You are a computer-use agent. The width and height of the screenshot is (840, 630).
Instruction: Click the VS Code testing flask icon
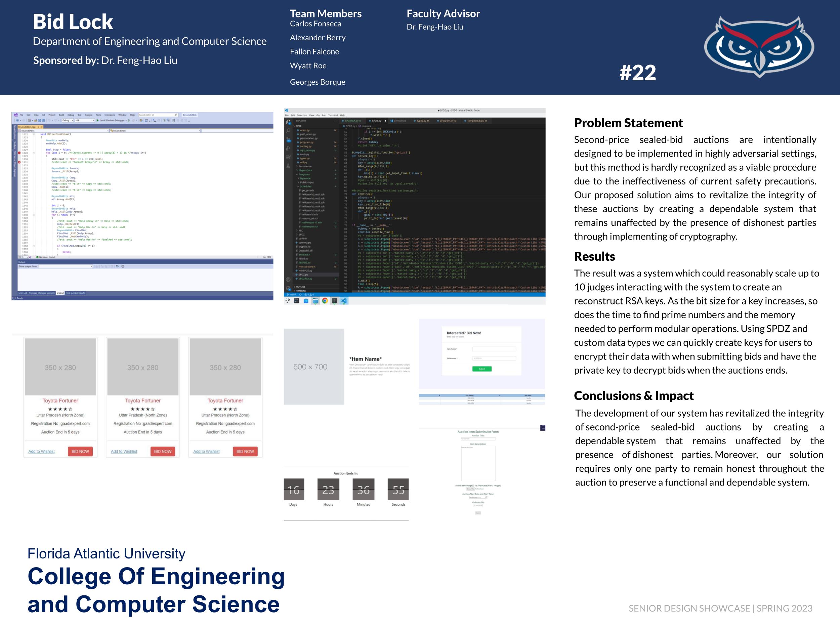point(288,166)
